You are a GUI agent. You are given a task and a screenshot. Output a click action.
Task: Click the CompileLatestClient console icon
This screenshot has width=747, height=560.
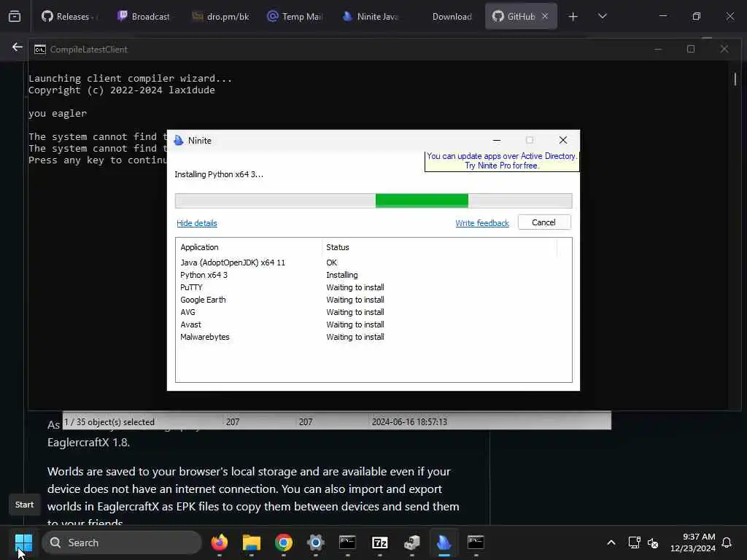40,49
